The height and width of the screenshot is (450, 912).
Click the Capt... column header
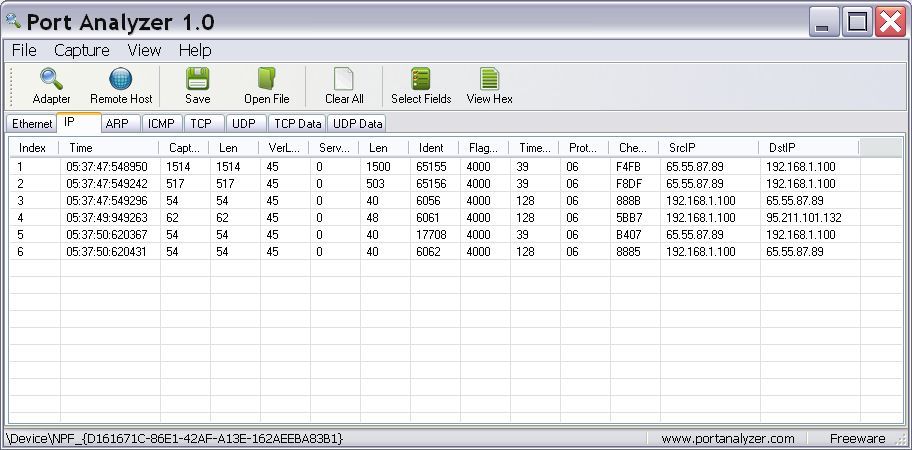tap(184, 148)
